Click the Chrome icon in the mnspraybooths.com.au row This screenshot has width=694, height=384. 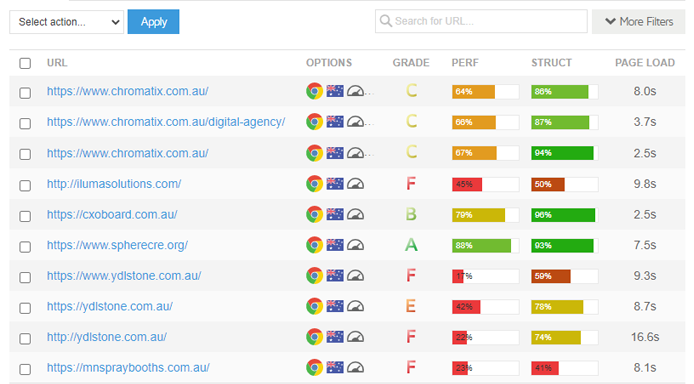[314, 368]
